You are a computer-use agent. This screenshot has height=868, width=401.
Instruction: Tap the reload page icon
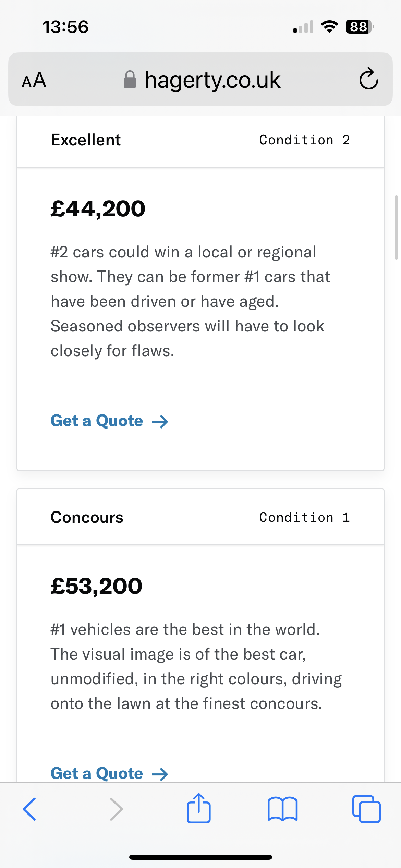tap(368, 79)
